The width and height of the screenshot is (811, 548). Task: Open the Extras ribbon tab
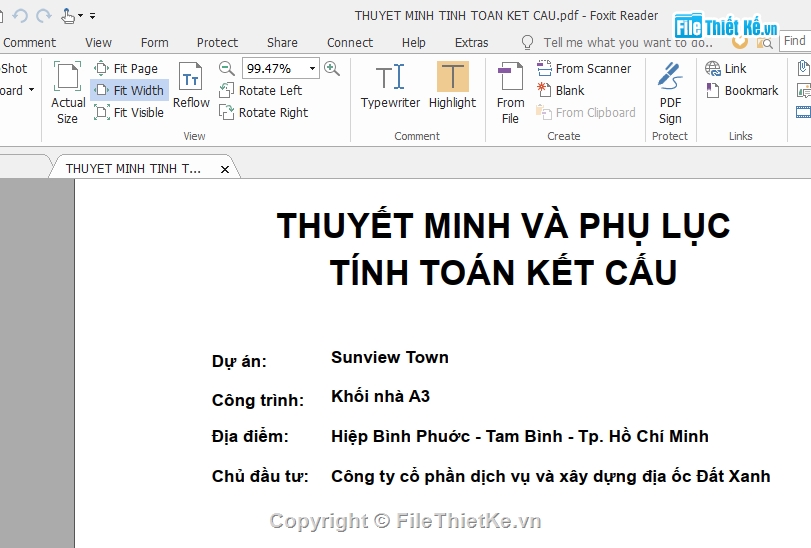tap(471, 42)
